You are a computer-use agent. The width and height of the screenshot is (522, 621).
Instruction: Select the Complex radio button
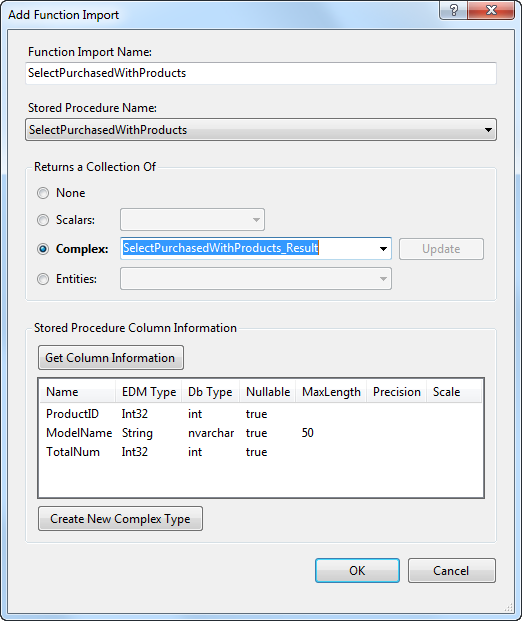[43, 249]
